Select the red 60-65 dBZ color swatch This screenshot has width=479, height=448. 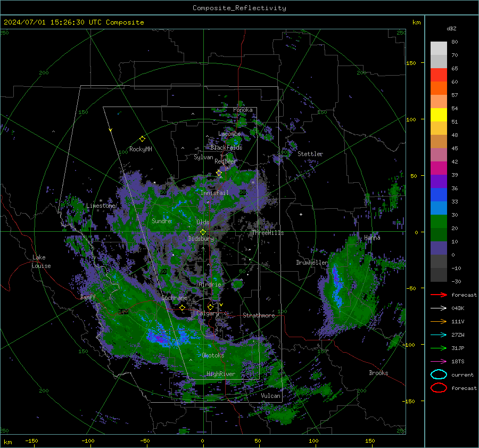439,75
